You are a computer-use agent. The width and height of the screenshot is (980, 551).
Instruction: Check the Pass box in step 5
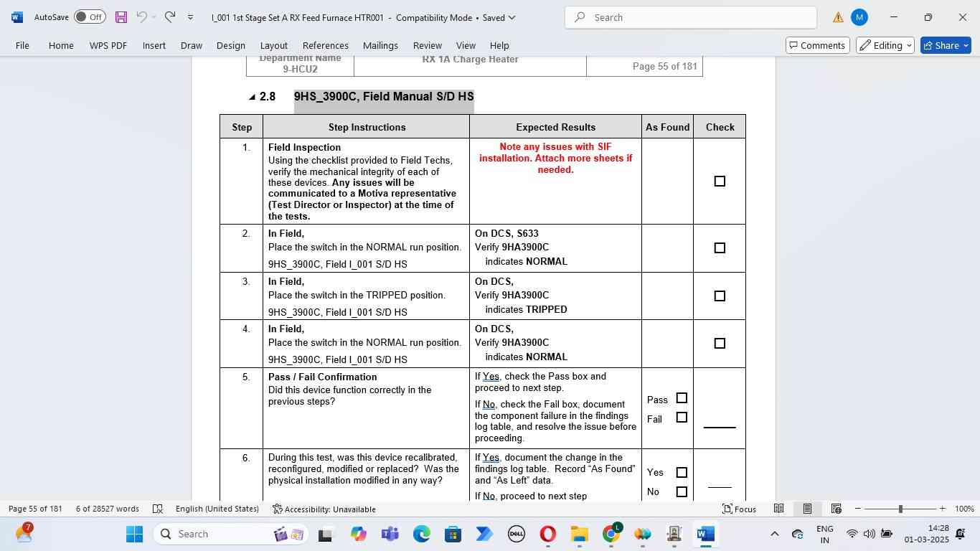click(682, 398)
